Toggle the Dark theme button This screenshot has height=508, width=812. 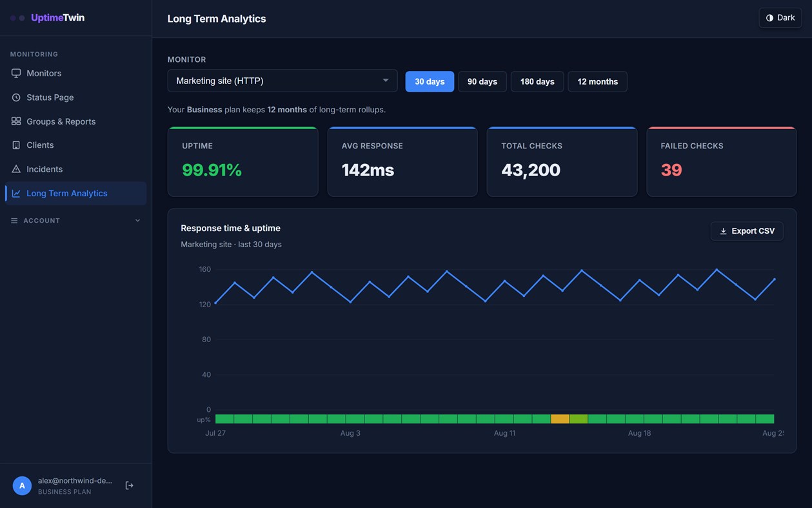tap(780, 18)
